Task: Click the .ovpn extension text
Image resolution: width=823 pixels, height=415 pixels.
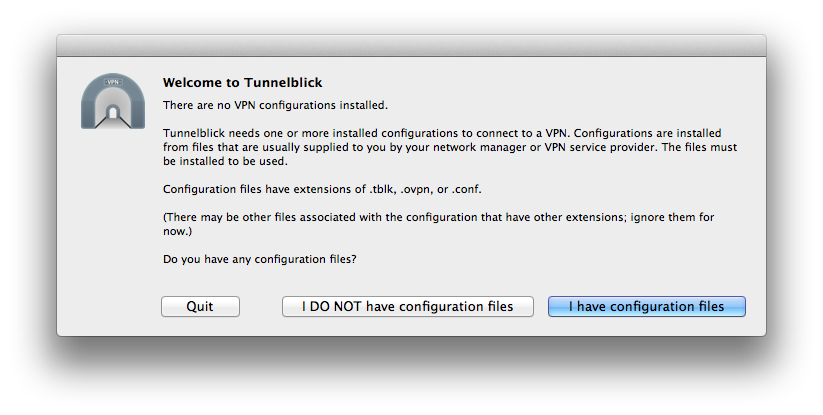Action: [417, 189]
